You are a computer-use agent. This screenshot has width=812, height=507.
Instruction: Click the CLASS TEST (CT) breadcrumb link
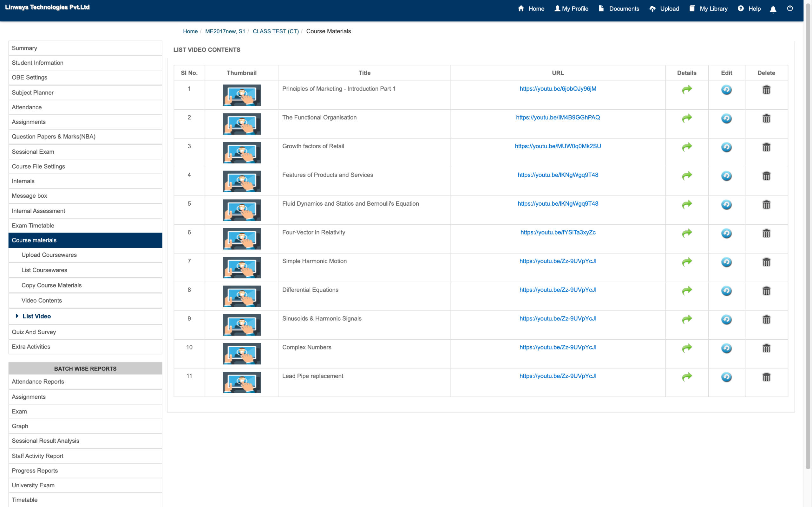point(275,31)
